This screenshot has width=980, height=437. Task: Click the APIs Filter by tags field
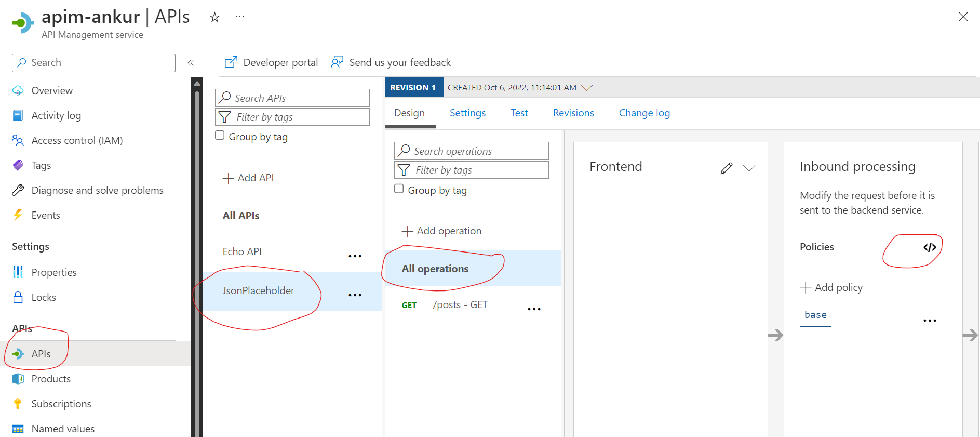click(292, 117)
